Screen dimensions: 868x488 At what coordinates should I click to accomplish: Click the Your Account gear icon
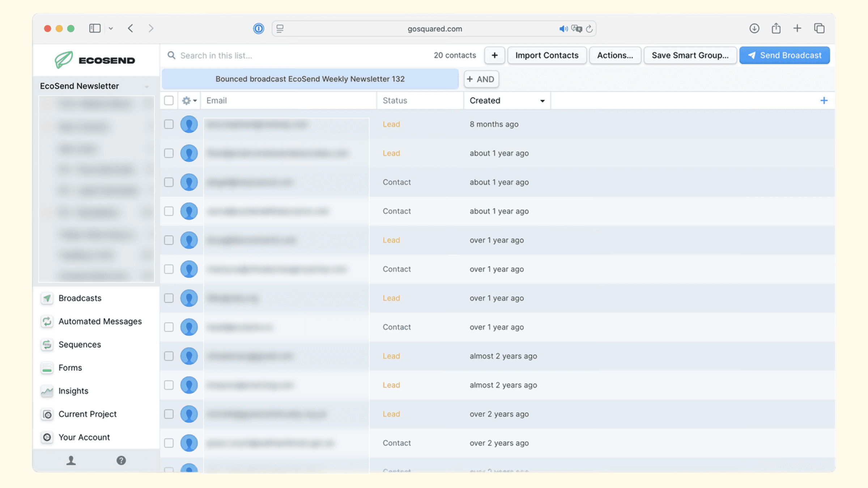47,437
